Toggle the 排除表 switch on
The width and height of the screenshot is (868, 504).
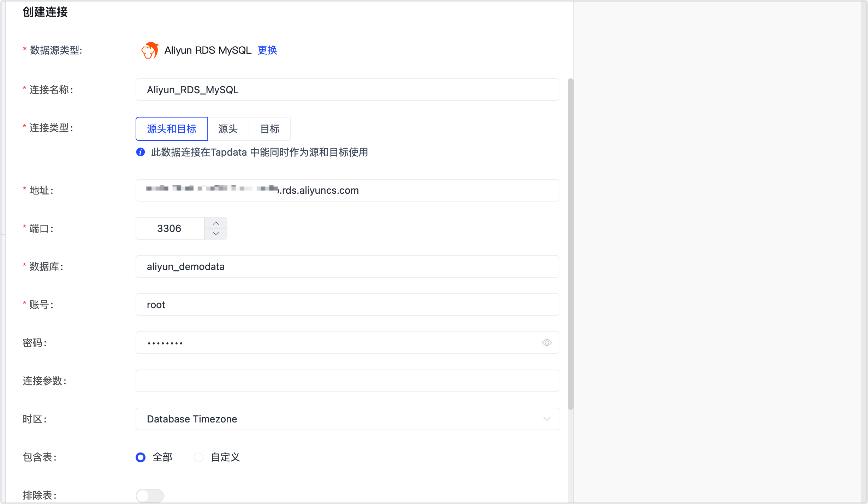coord(149,495)
